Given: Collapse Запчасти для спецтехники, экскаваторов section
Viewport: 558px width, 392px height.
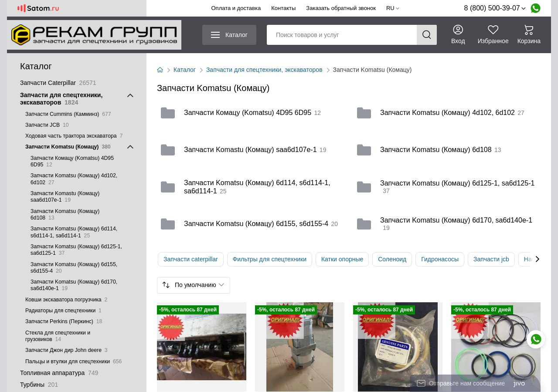Looking at the screenshot, I should (130, 95).
